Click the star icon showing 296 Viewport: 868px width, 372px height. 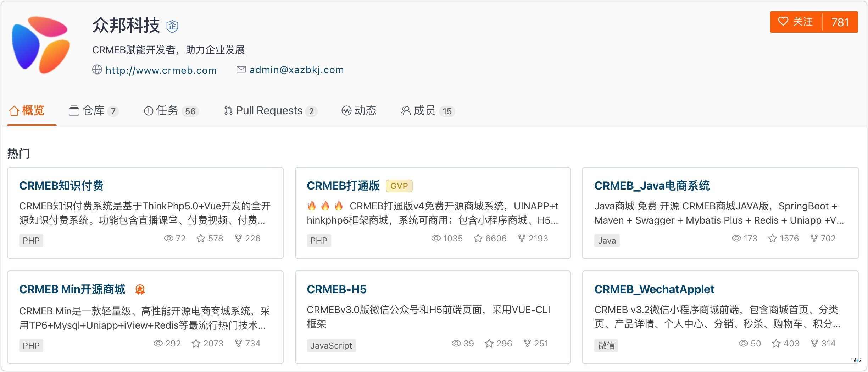click(489, 343)
